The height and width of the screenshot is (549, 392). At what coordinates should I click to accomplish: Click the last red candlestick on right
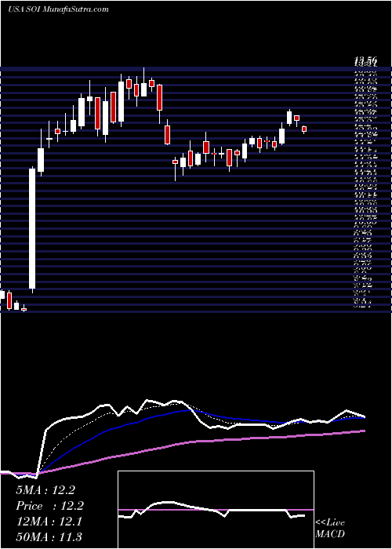point(304,129)
